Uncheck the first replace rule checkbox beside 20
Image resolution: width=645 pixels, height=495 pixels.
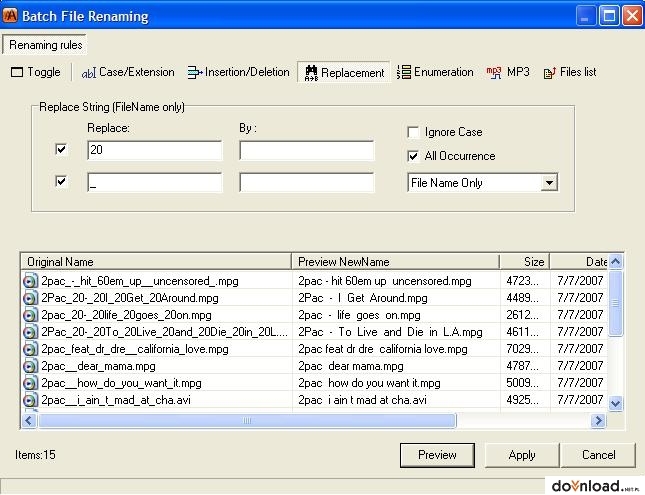[x=61, y=149]
